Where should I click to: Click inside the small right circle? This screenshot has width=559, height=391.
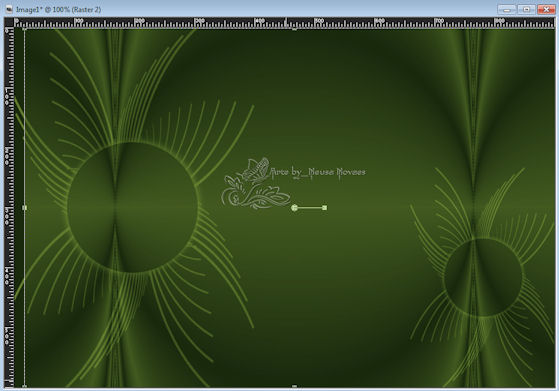(483, 277)
